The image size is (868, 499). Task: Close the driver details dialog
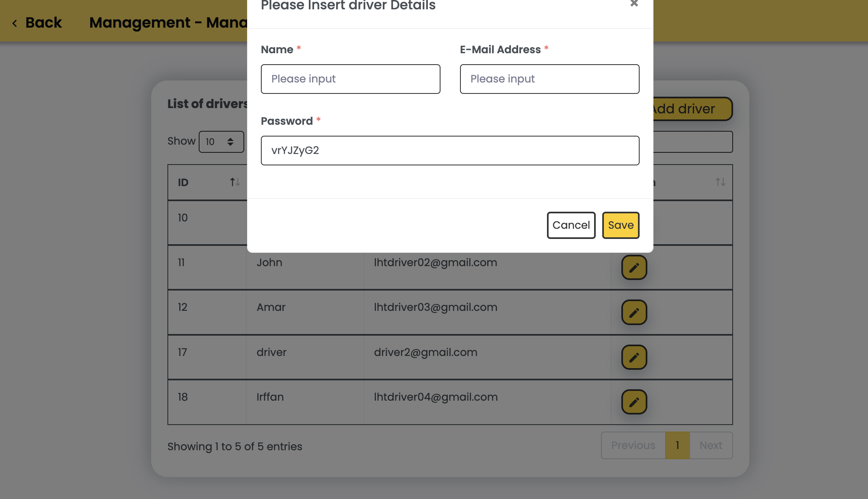[634, 4]
